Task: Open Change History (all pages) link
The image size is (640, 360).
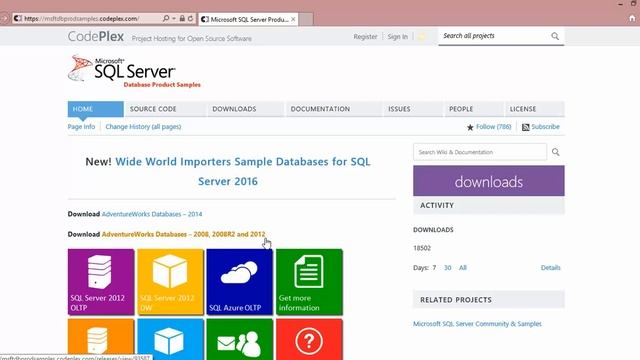Action: point(143,127)
